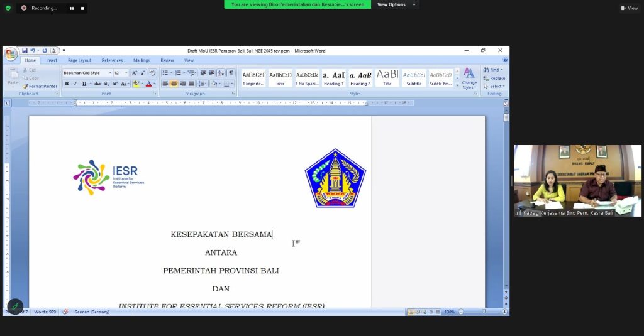Click the borders icon in Paragraph group
The image size is (644, 336).
point(226,84)
